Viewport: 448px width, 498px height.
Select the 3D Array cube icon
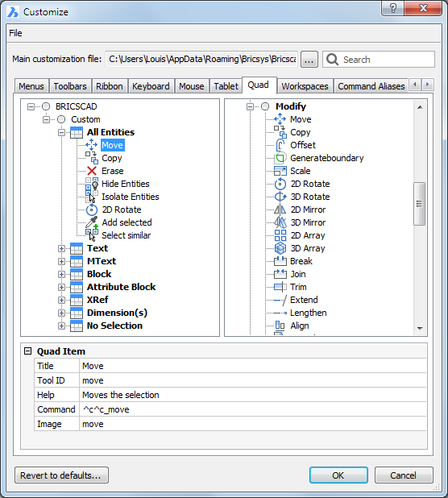click(280, 248)
